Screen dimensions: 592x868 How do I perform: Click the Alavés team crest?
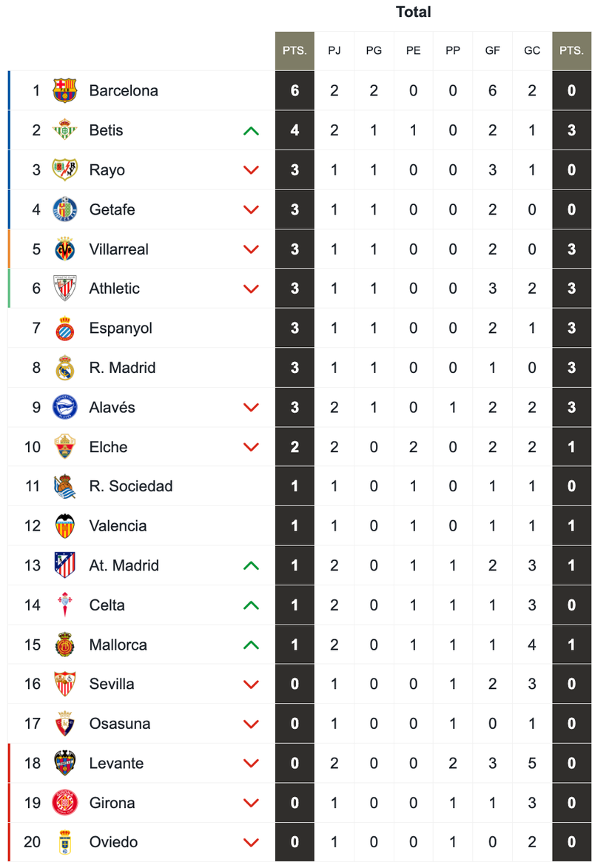(x=65, y=408)
